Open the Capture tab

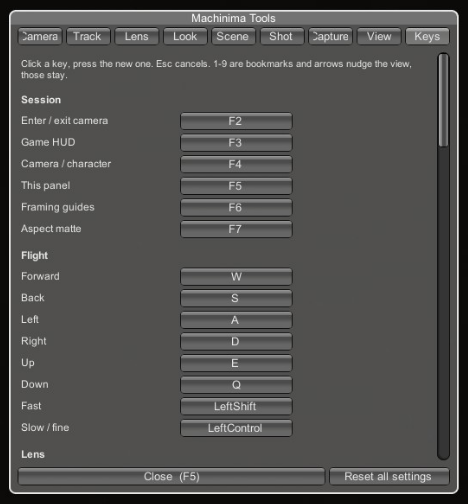coord(330,36)
